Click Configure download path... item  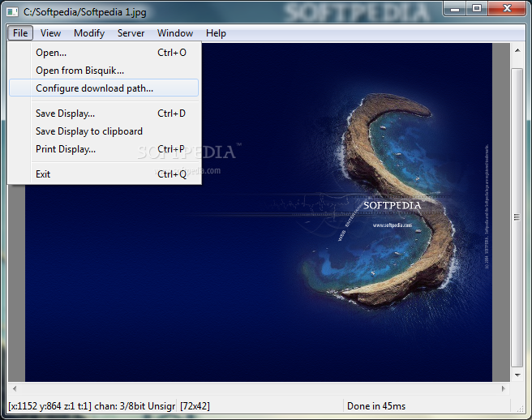tap(104, 88)
